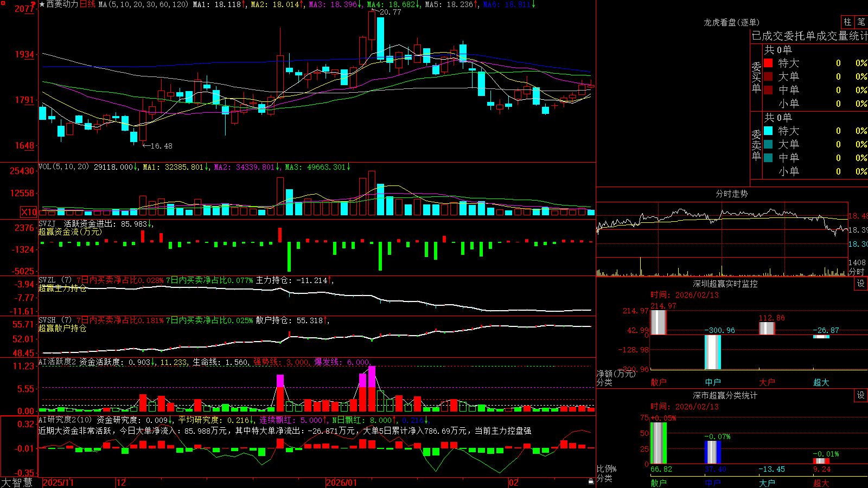This screenshot has width=868, height=488.
Task: Click the SVZJ indicator name
Action: pos(47,223)
